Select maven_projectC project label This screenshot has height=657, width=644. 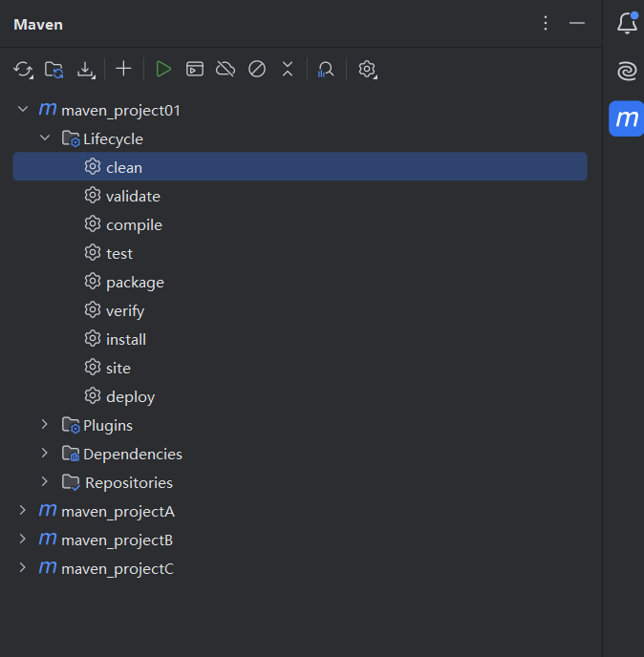click(x=118, y=569)
